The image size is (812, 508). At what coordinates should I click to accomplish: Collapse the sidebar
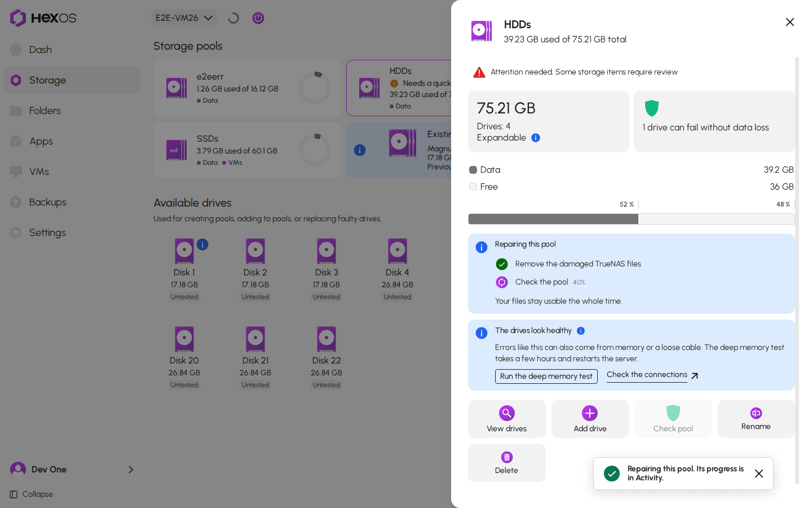click(32, 494)
